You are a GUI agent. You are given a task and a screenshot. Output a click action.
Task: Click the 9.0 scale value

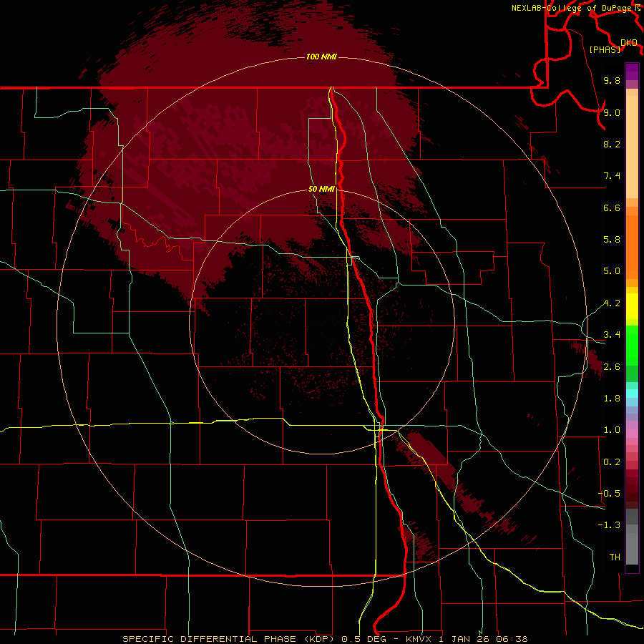tap(612, 112)
